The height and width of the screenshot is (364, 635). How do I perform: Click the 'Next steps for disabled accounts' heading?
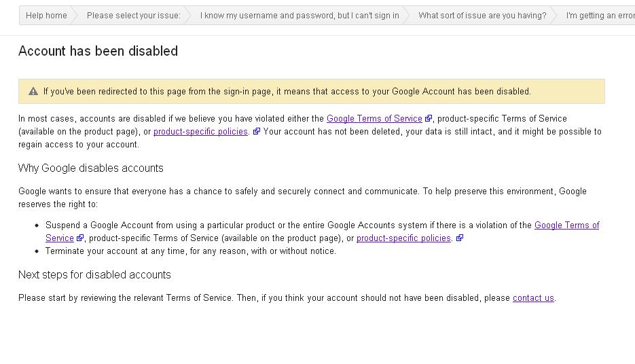(94, 275)
